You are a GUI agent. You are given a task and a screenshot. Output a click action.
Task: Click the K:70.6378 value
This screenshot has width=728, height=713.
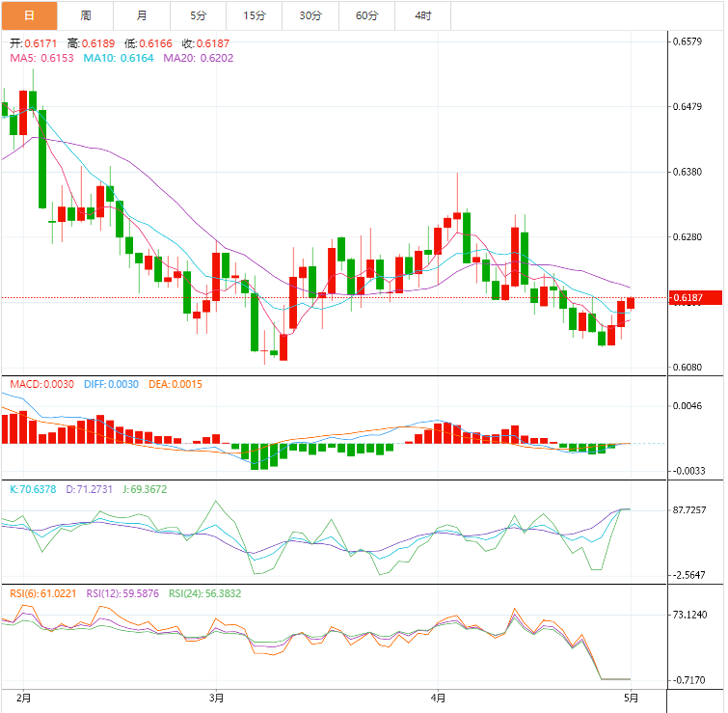(x=33, y=489)
